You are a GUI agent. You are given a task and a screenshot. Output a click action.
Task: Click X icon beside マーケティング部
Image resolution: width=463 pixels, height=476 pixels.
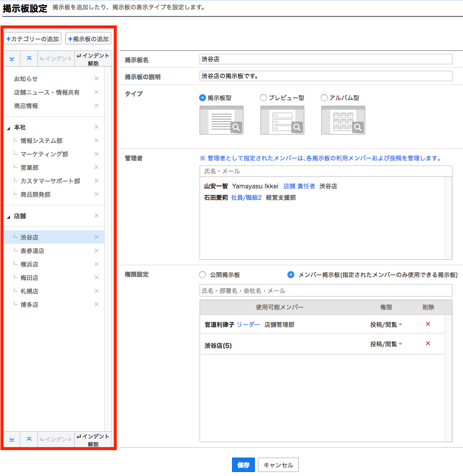click(96, 154)
